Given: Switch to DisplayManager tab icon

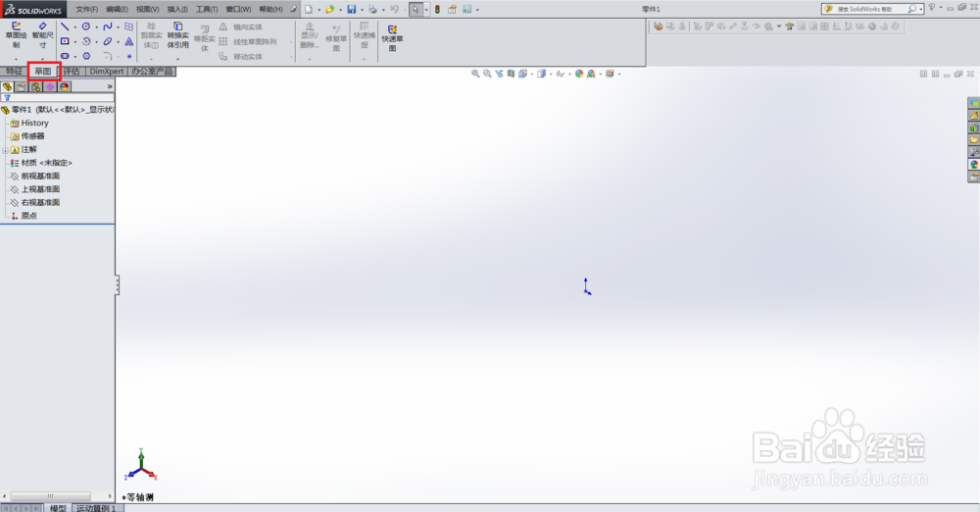Looking at the screenshot, I should click(x=65, y=86).
